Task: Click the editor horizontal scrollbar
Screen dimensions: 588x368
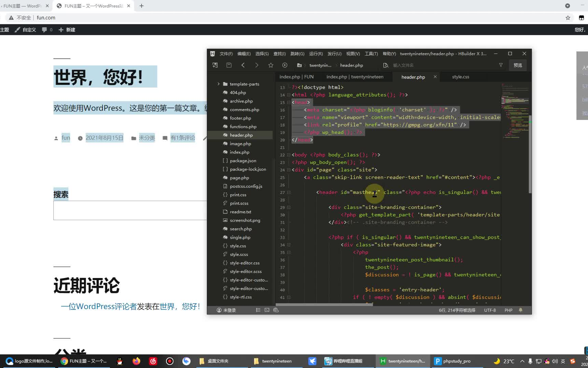Action: pyautogui.click(x=324, y=304)
